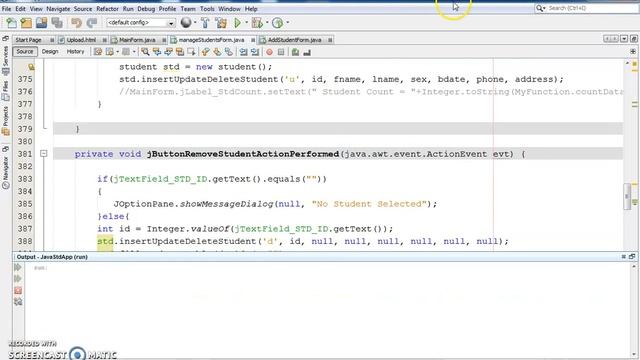Click the Open Project toolbar icon
Image resolution: width=640 pixels, height=360 pixels.
[42, 23]
